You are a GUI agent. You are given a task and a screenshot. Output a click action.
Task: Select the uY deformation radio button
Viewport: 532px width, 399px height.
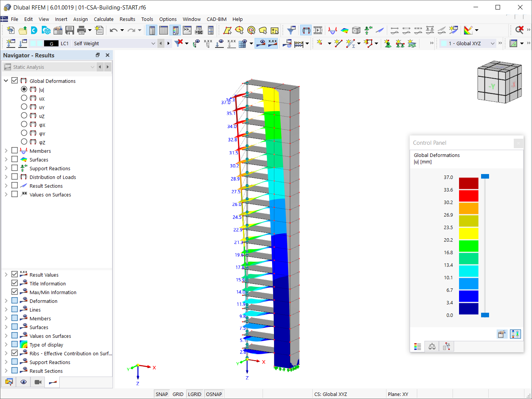point(24,107)
